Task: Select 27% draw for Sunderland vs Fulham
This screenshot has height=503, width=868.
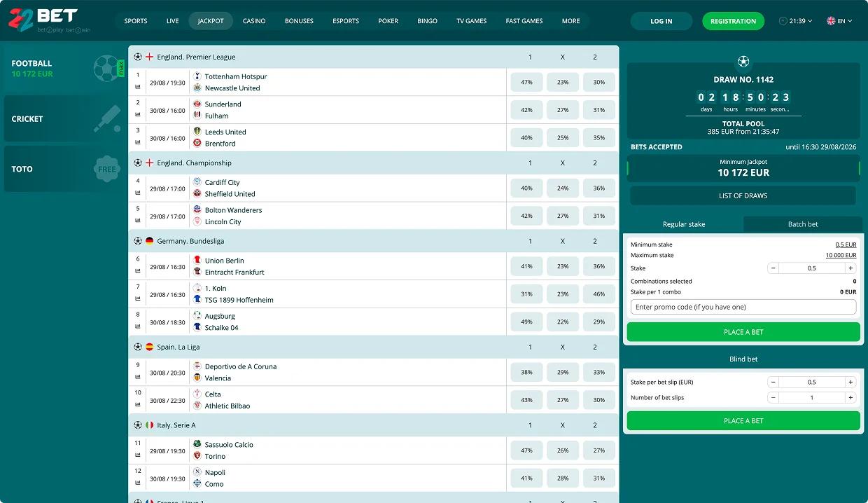Action: [x=563, y=110]
